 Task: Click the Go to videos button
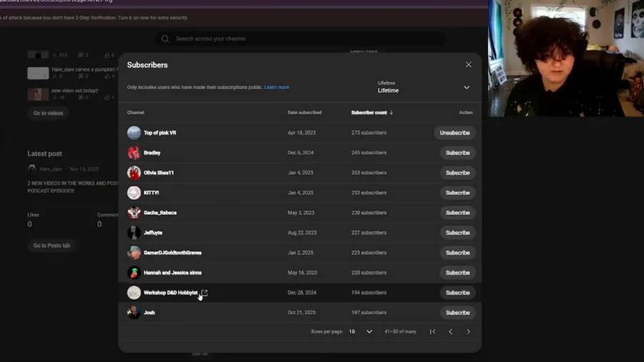(x=48, y=113)
